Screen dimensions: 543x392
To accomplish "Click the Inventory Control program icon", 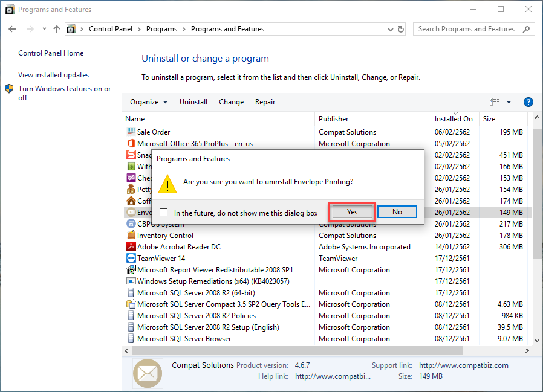I will [x=131, y=236].
